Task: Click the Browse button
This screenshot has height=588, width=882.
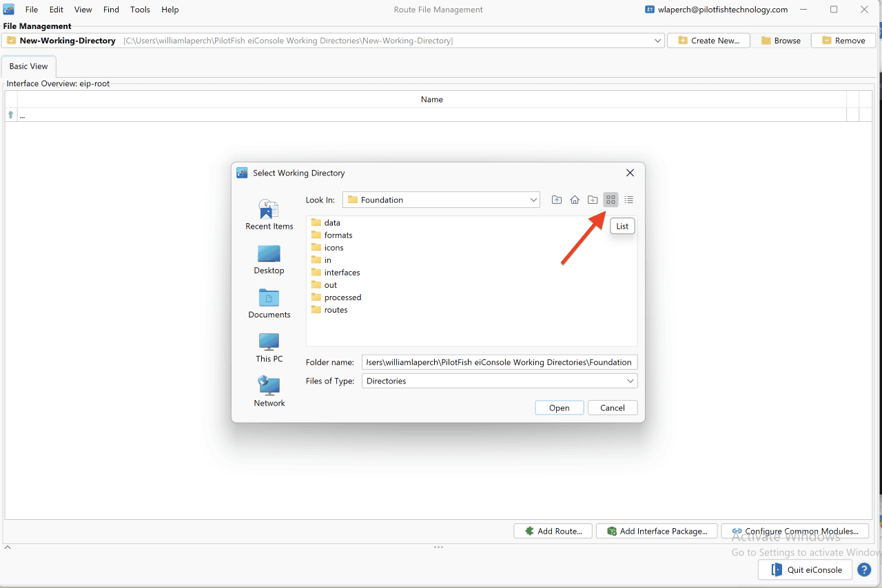Action: [781, 41]
